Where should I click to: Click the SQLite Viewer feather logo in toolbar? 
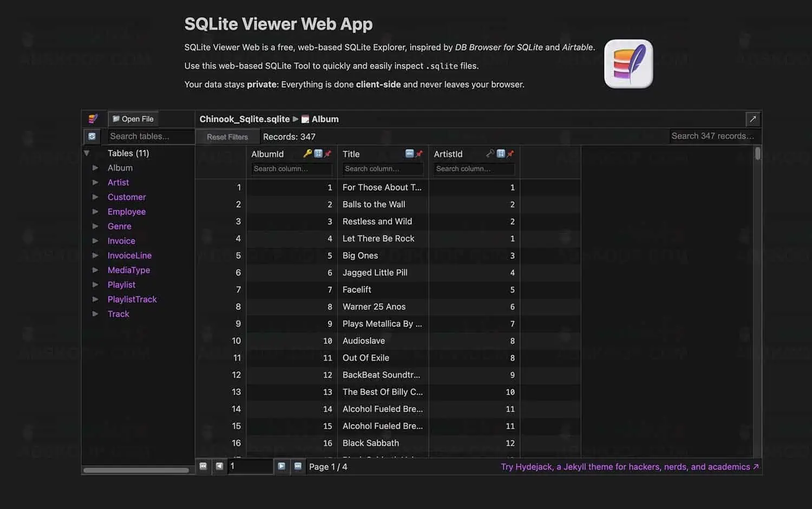tap(93, 119)
